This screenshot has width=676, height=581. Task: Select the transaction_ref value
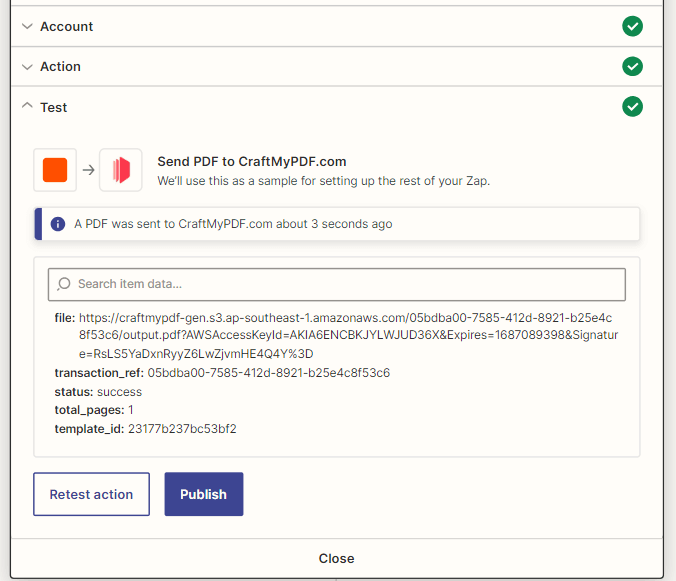(269, 373)
